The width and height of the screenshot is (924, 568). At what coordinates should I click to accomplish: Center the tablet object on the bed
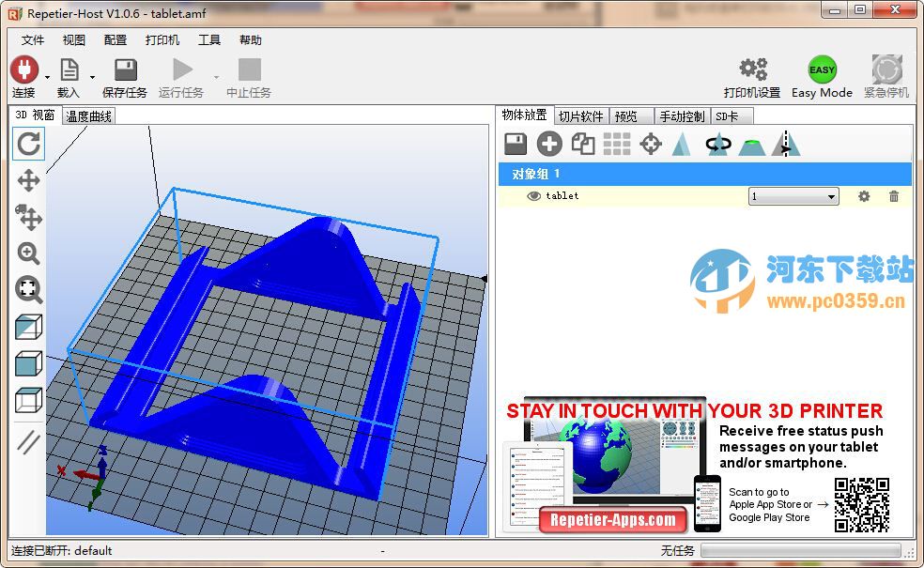click(651, 144)
